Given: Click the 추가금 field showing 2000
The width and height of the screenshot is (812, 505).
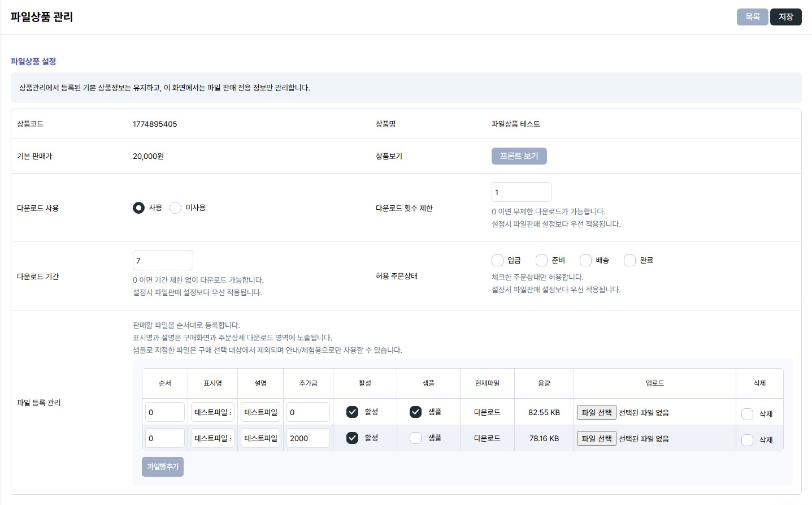Looking at the screenshot, I should click(307, 438).
